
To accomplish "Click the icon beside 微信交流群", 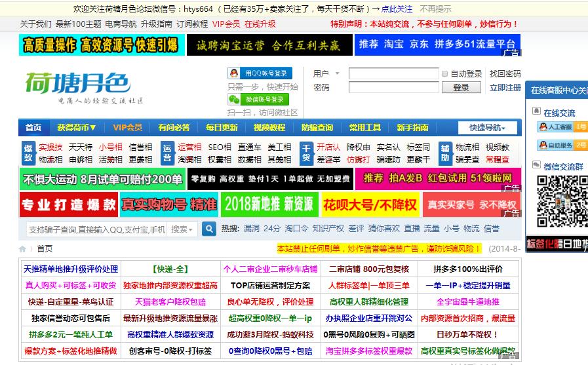I will pos(537,164).
